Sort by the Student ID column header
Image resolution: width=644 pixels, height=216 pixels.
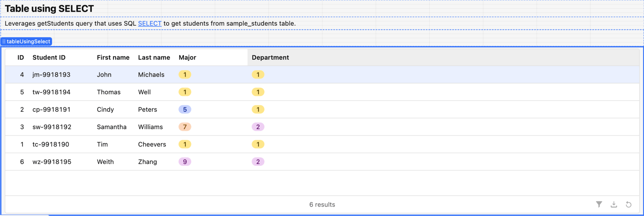click(49, 57)
